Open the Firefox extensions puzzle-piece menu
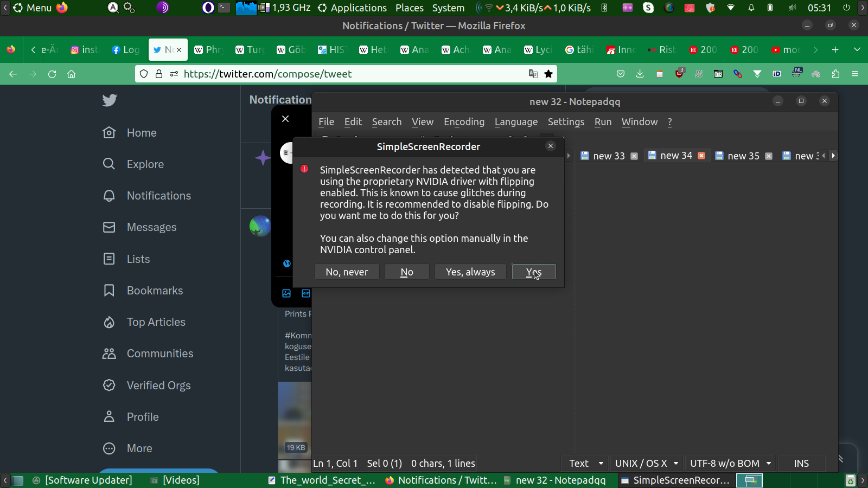Screen dimensions: 868x488 [x=835, y=74]
